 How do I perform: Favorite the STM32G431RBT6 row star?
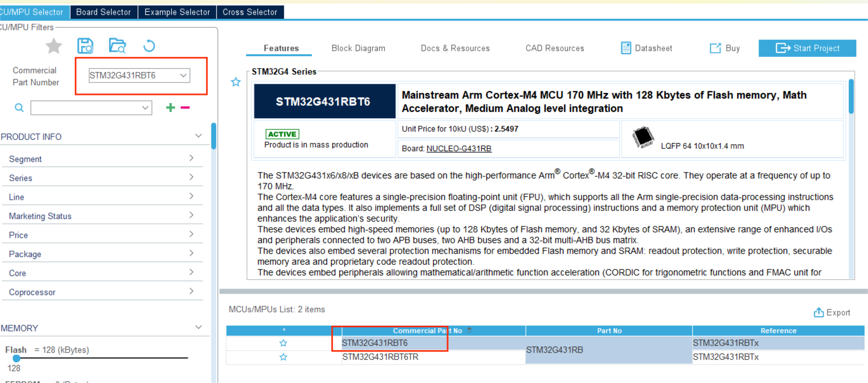(283, 343)
